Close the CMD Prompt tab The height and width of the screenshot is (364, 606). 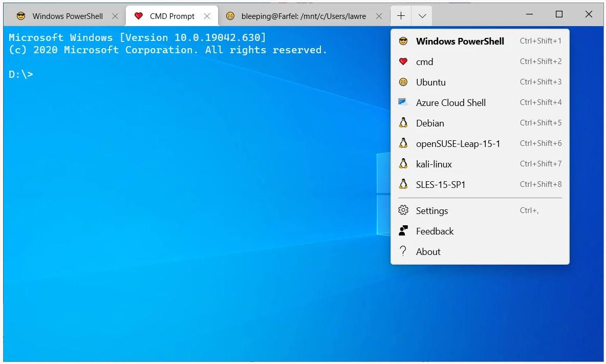[x=207, y=16]
